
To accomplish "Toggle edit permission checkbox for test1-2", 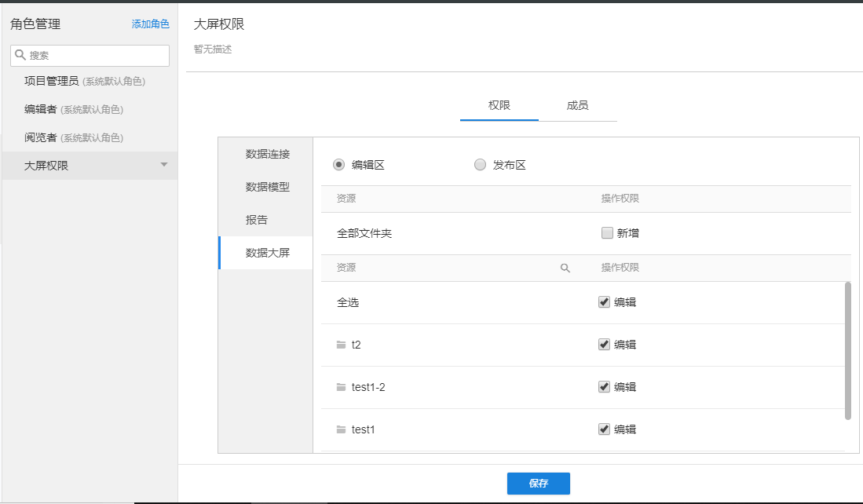I will pos(604,387).
